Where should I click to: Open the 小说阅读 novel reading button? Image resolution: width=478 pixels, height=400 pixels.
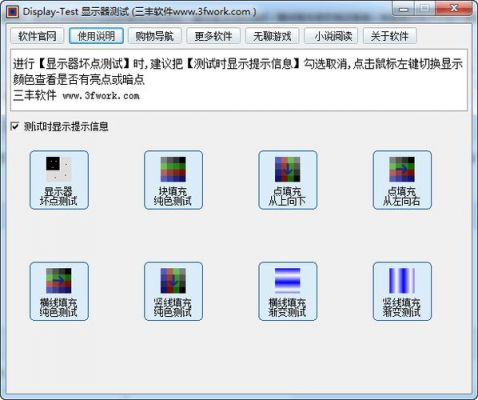[331, 36]
